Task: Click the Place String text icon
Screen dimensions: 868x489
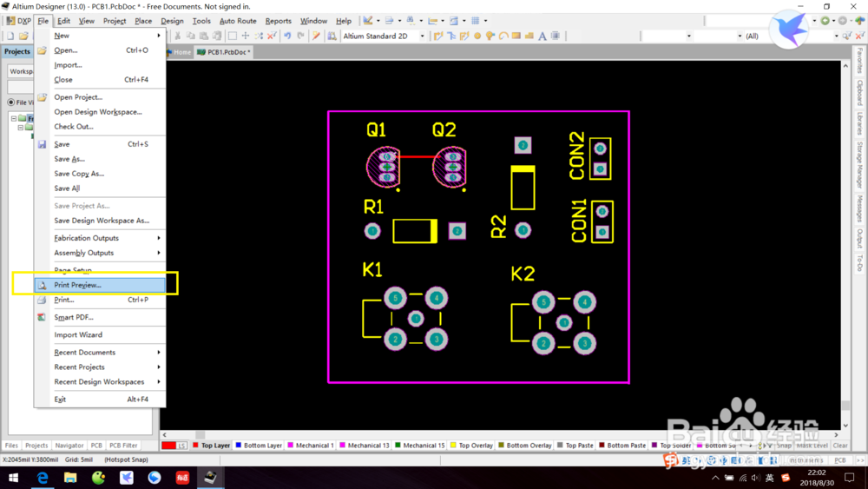Action: click(x=542, y=36)
